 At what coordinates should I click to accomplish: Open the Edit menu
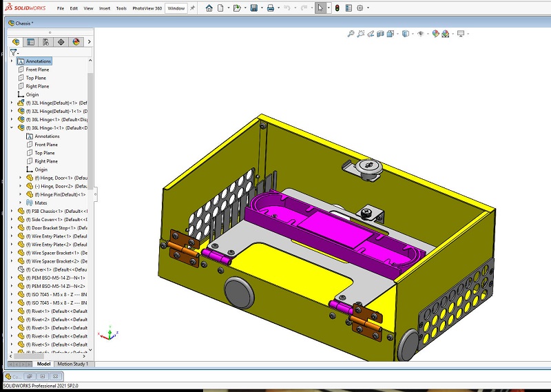(74, 8)
